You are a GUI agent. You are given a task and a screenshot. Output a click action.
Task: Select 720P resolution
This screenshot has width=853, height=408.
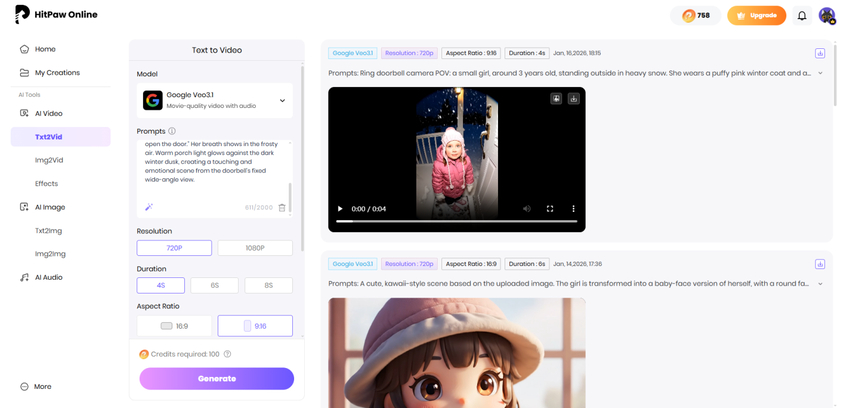click(174, 248)
